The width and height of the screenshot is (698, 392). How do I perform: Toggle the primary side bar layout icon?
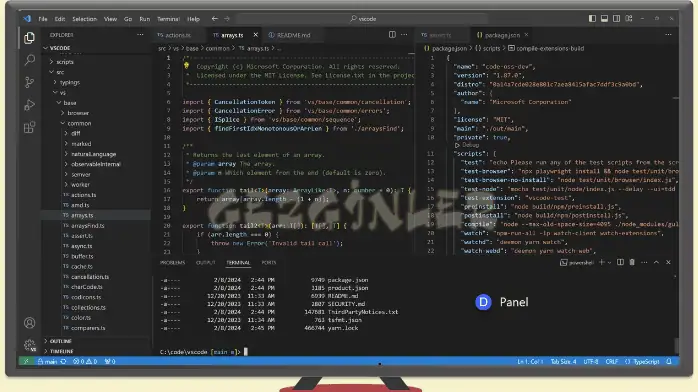click(x=592, y=19)
